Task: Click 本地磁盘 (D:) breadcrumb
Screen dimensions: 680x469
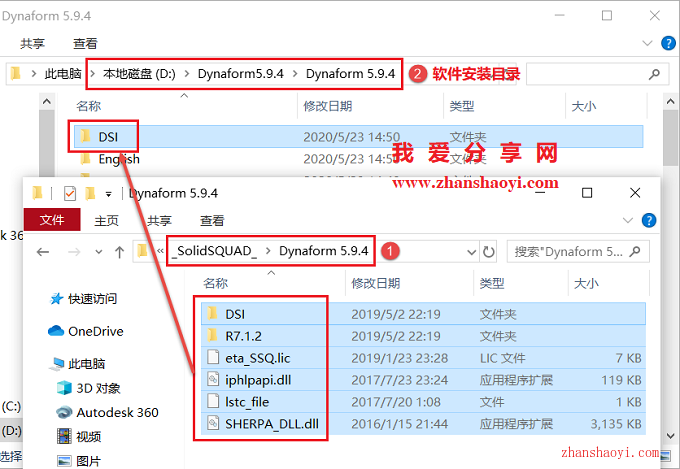Action: 139,74
